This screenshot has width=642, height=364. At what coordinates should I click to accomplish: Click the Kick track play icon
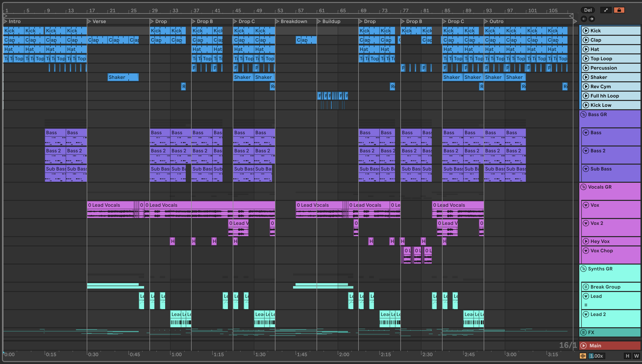coord(586,31)
